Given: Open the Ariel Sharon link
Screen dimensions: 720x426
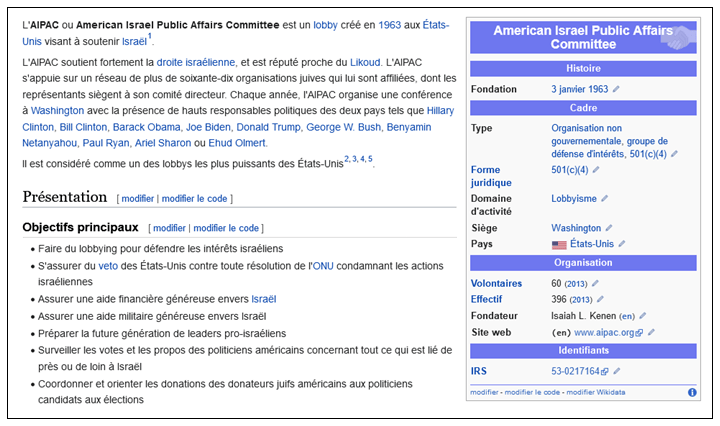Looking at the screenshot, I should coord(163,143).
